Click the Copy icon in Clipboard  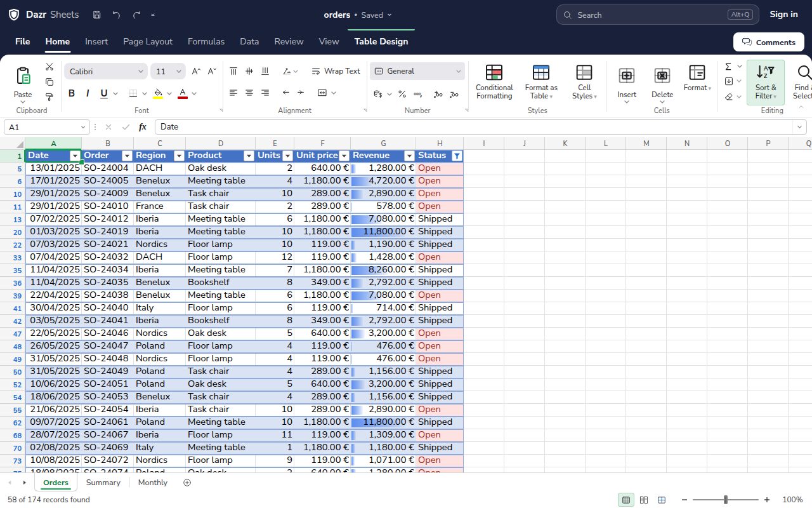point(49,82)
